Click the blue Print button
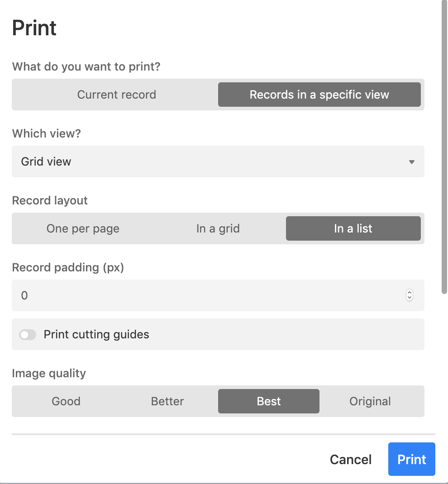Image resolution: width=448 pixels, height=484 pixels. 411,459
